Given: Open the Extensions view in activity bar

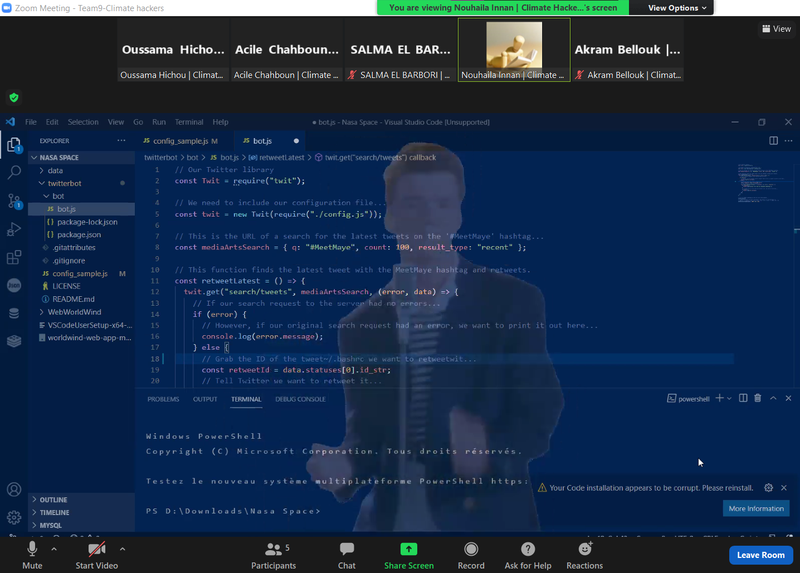Looking at the screenshot, I should (14, 257).
